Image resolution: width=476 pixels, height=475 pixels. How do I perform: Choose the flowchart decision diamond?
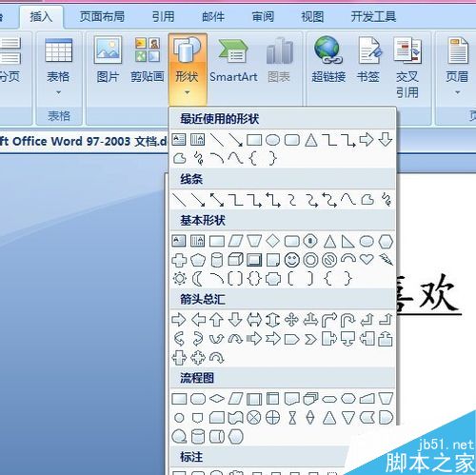(x=217, y=399)
